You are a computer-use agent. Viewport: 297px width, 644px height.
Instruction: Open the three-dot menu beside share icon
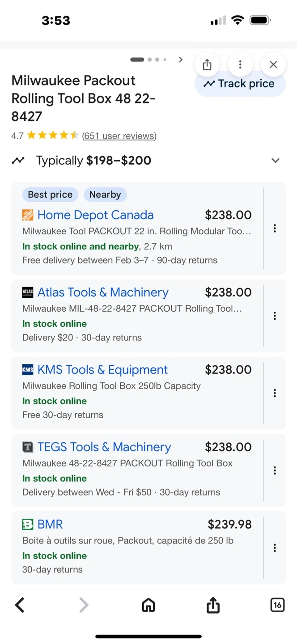[x=240, y=65]
